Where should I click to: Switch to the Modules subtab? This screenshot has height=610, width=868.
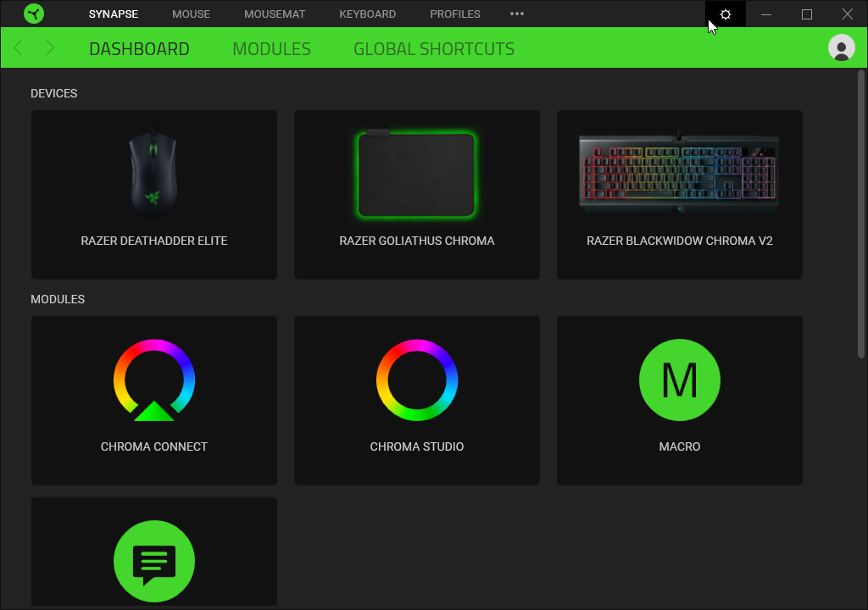pyautogui.click(x=271, y=49)
